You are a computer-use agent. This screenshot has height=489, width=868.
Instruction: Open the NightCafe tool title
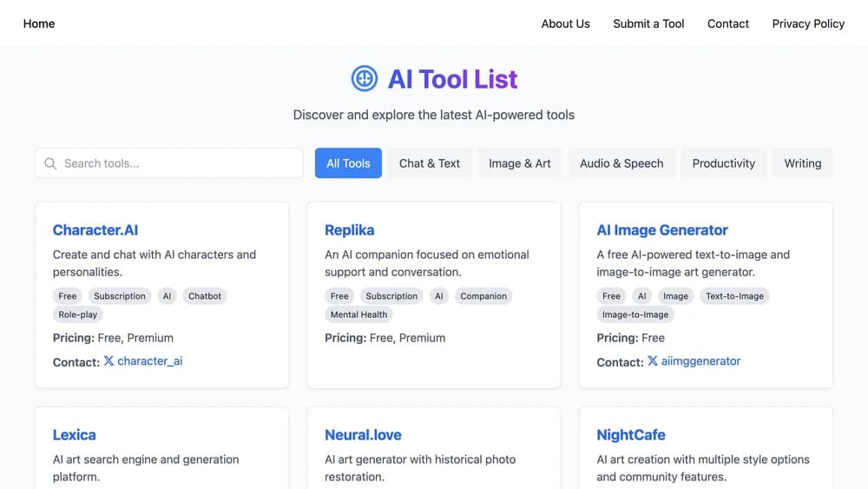click(631, 435)
